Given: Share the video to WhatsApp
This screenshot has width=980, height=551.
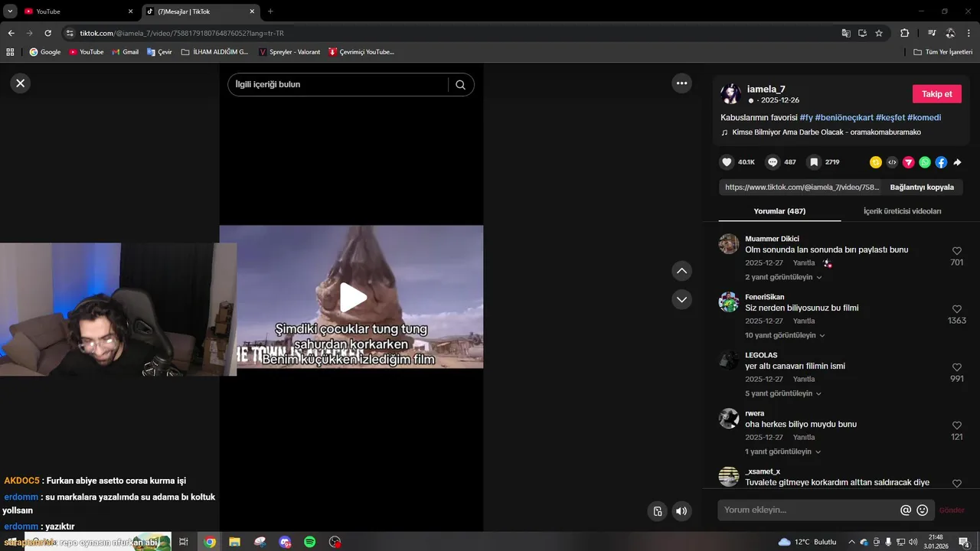Looking at the screenshot, I should [x=925, y=162].
